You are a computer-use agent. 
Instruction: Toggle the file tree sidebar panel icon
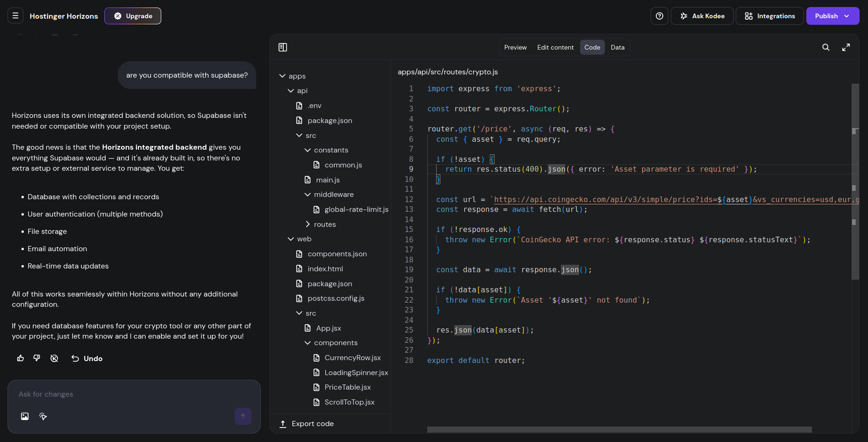point(283,47)
